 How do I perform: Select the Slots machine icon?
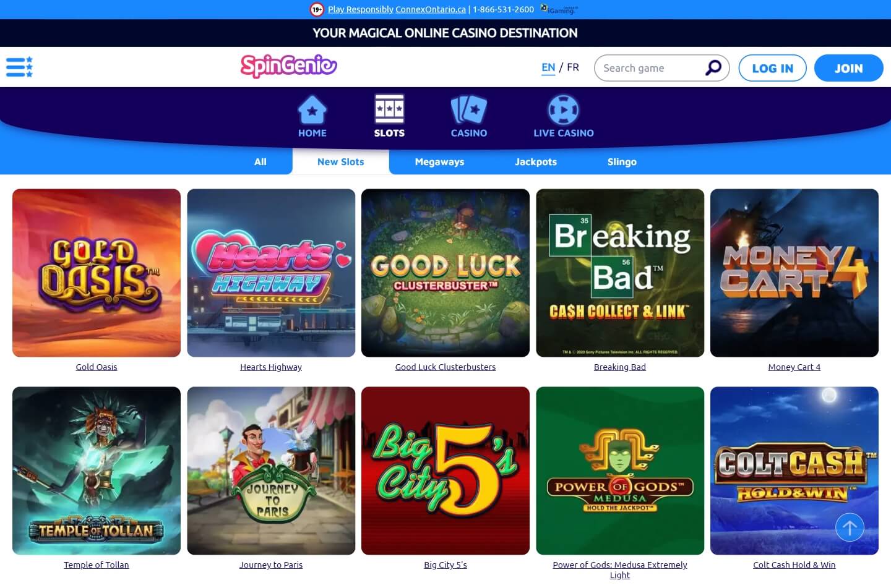coord(389,109)
